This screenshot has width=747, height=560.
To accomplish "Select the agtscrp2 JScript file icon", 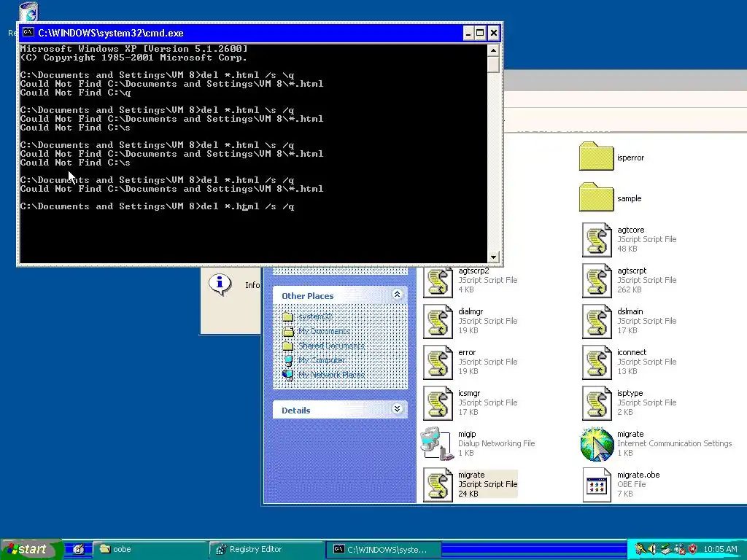I will pos(438,281).
